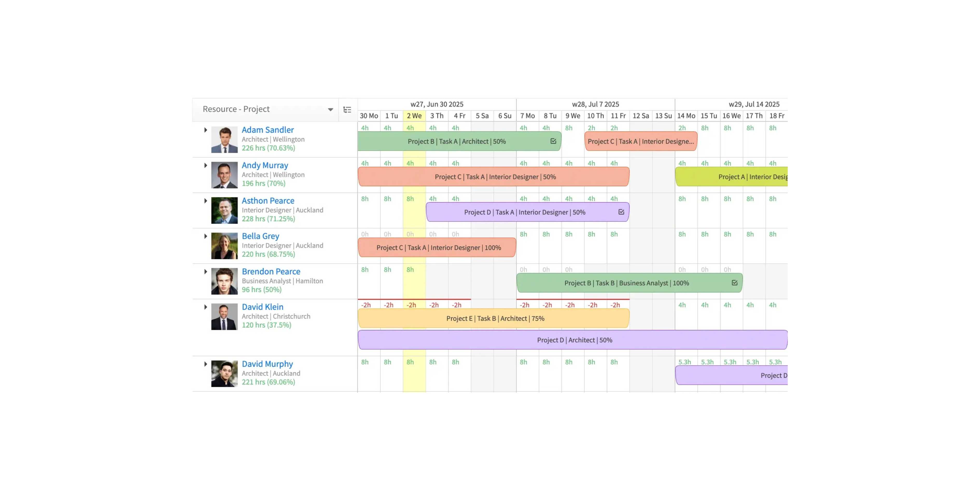Expand David Klein's row arrow
The height and width of the screenshot is (490, 980).
(205, 307)
